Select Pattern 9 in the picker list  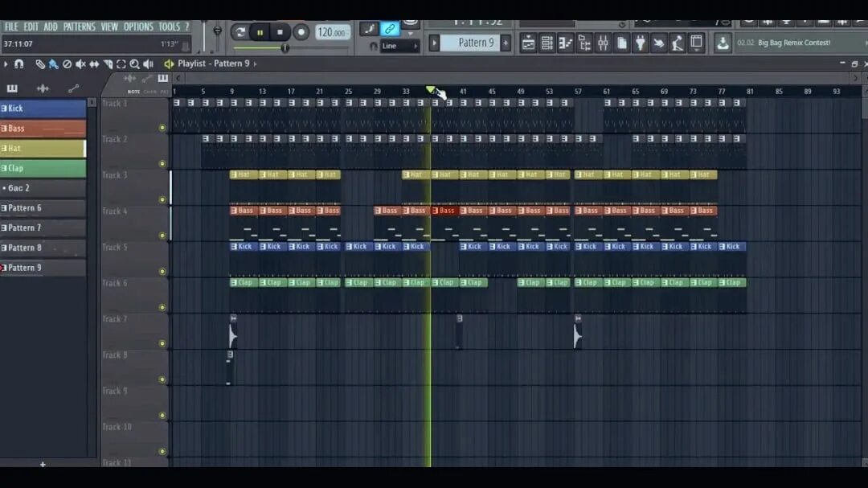coord(43,268)
